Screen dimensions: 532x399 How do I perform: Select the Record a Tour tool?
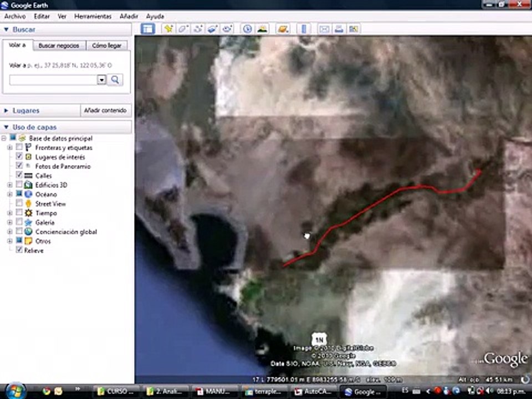[227, 29]
